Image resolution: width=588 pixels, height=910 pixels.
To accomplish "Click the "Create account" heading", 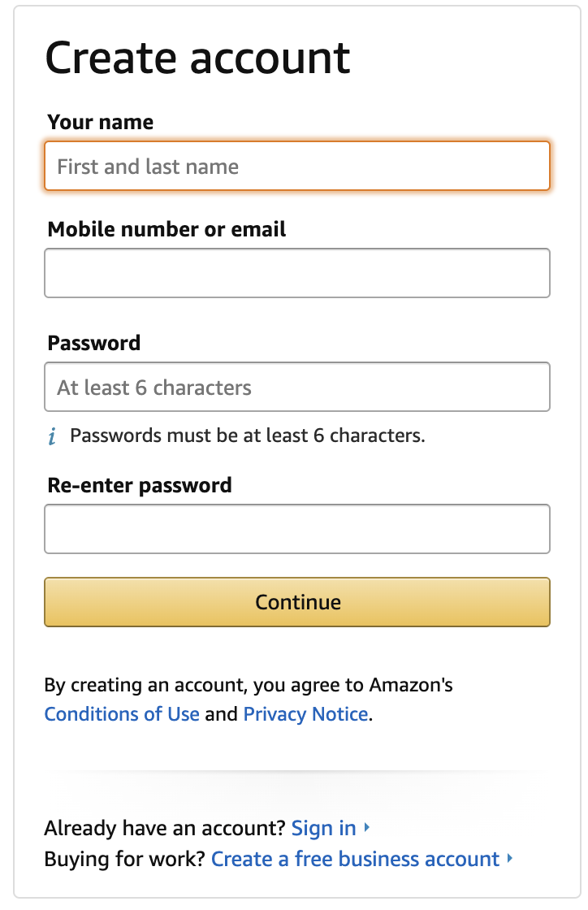I will coord(197,58).
